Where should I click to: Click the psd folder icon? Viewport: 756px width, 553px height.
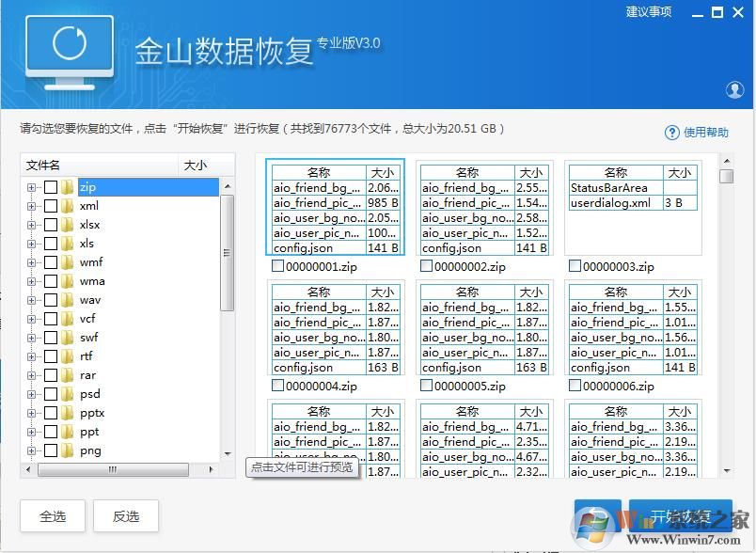(68, 394)
